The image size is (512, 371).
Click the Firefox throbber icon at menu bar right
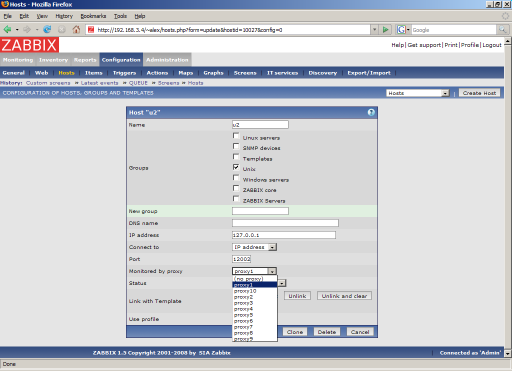506,16
